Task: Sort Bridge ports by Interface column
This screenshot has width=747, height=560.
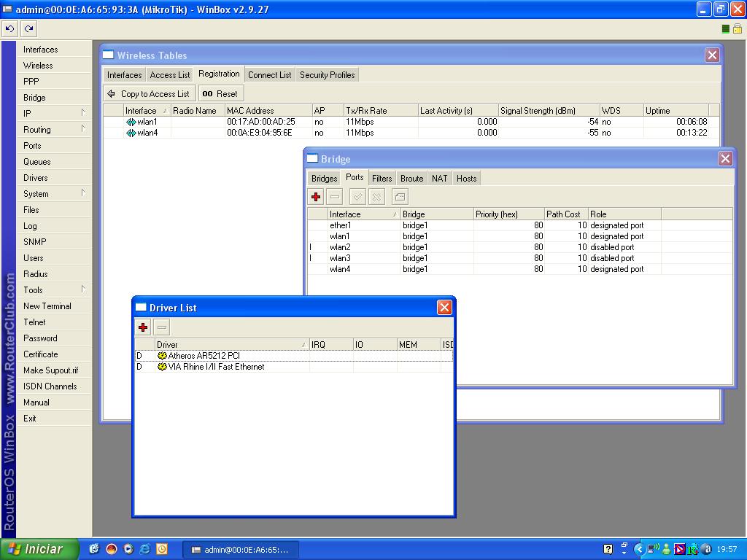Action: [x=364, y=214]
